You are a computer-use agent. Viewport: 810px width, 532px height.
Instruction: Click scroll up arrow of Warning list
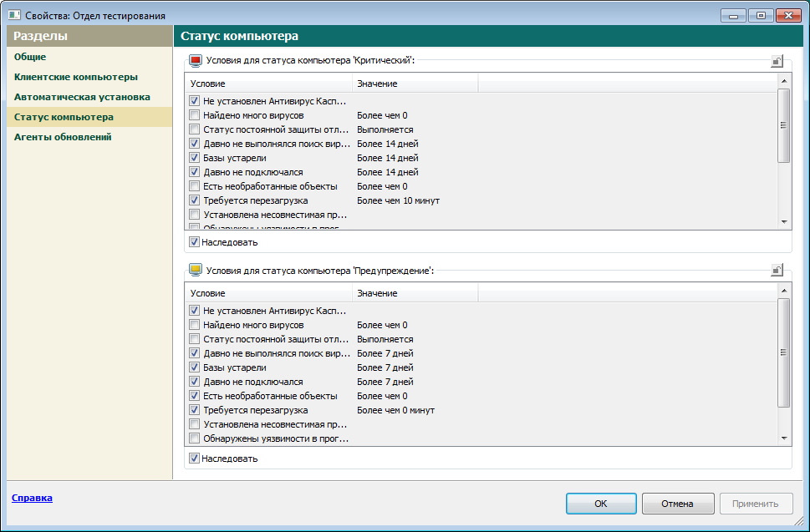pos(783,291)
